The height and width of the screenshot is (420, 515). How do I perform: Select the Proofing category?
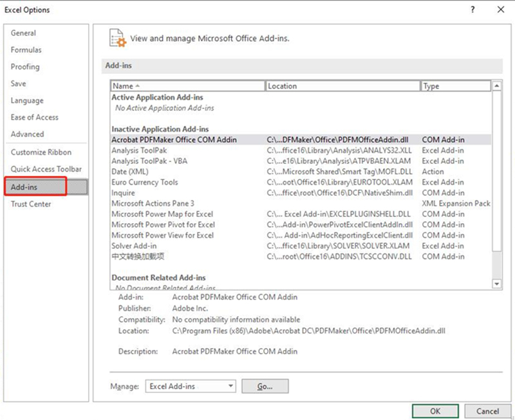(x=25, y=67)
